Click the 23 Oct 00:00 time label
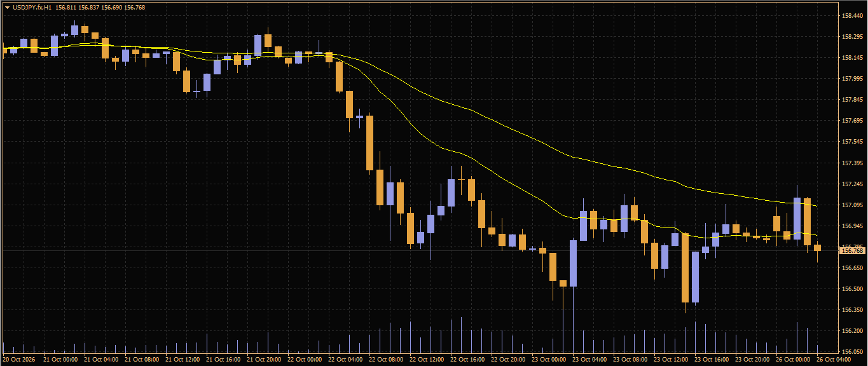 [549, 360]
